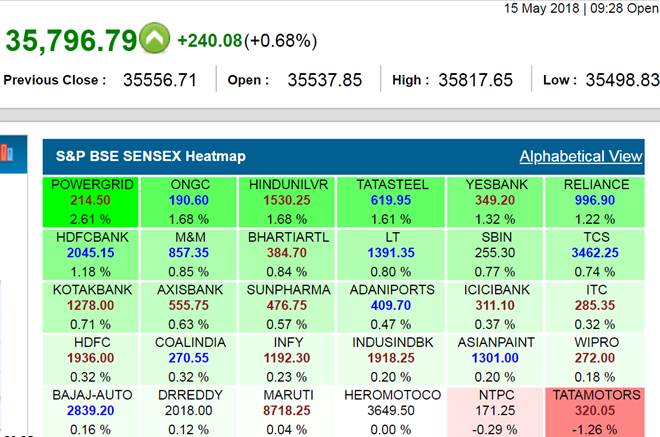
Task: Click the TATASTEEL stock cell
Action: click(x=392, y=201)
